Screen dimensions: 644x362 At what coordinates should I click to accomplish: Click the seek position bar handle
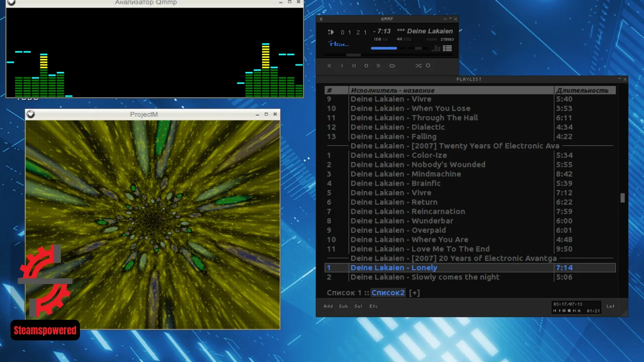[x=354, y=55]
